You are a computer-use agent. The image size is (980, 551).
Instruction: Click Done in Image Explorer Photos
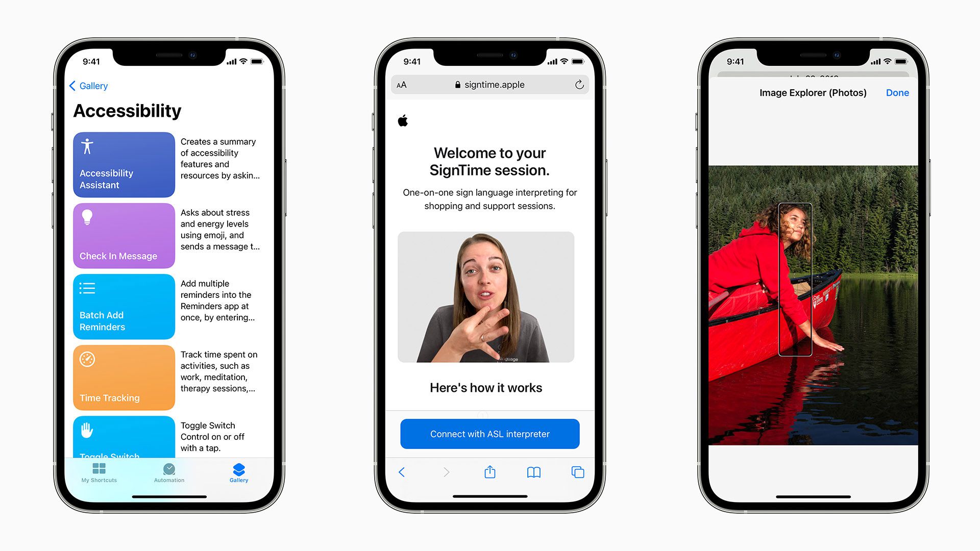(x=897, y=93)
